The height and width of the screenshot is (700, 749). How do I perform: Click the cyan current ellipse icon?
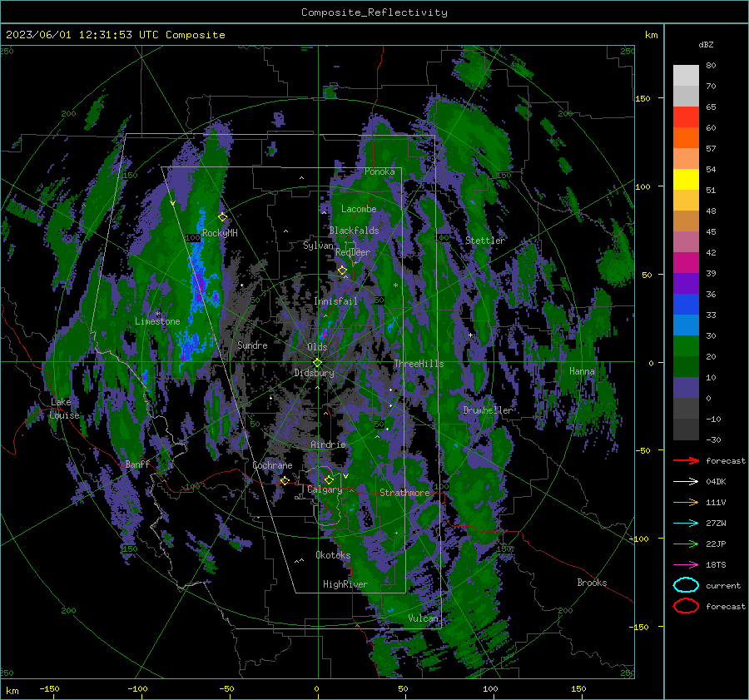tap(686, 585)
